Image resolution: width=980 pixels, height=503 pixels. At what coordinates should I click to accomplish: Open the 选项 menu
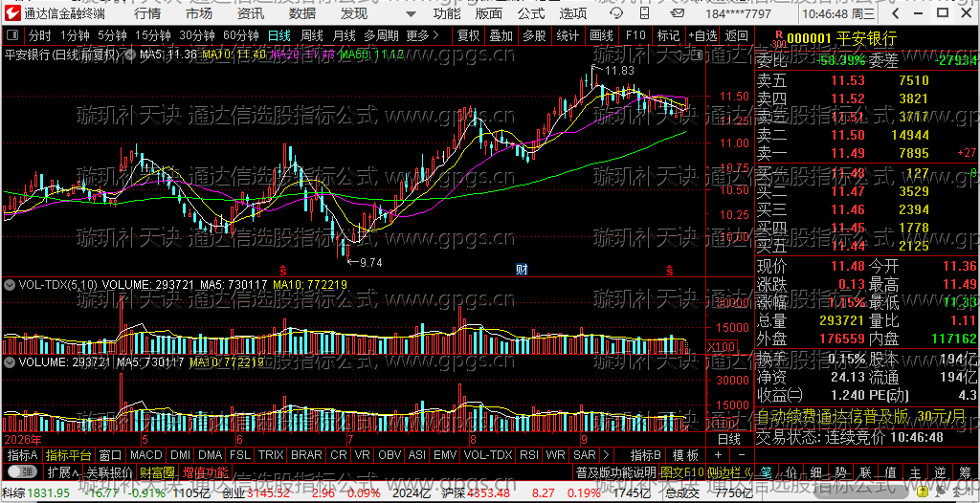(x=572, y=13)
